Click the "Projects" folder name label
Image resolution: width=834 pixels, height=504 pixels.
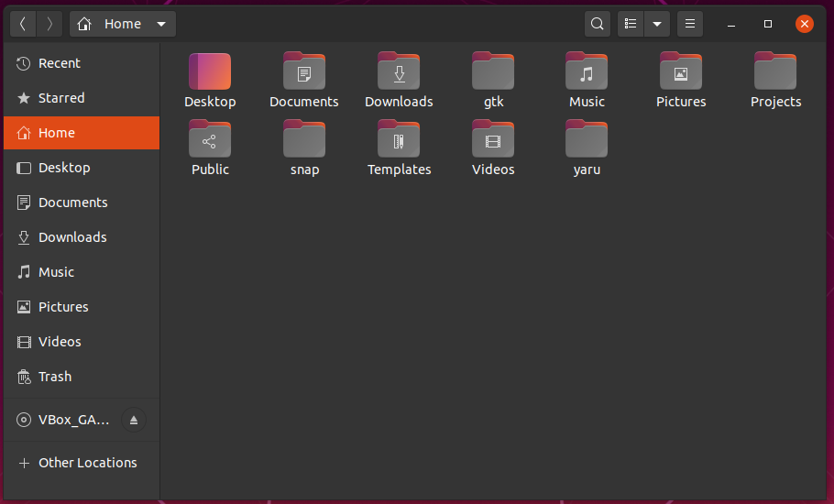tap(776, 102)
